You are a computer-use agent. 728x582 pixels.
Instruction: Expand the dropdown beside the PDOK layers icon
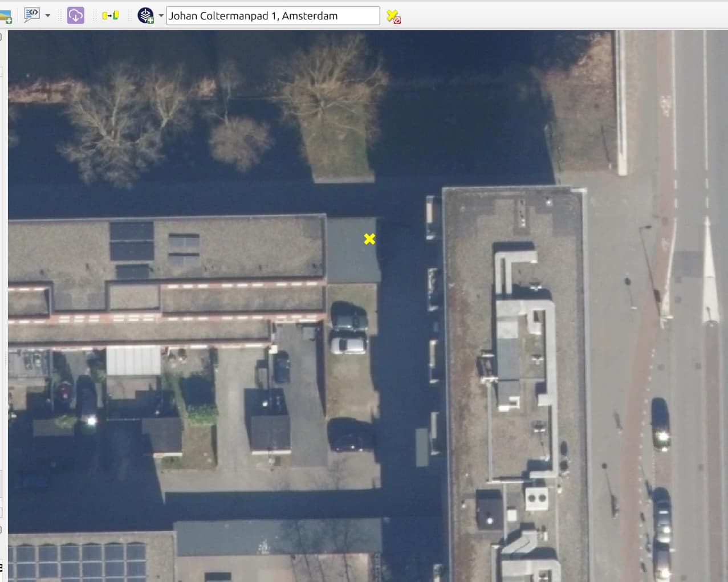[161, 15]
